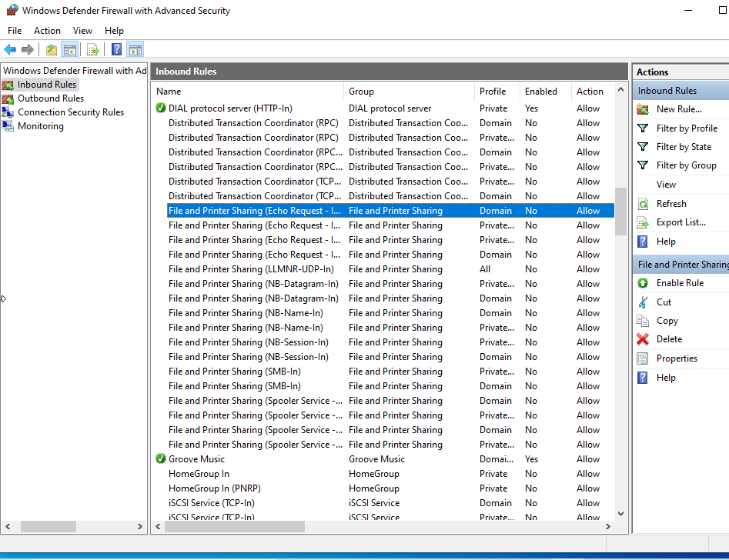
Task: Open the View menu in the menu bar
Action: [x=82, y=31]
